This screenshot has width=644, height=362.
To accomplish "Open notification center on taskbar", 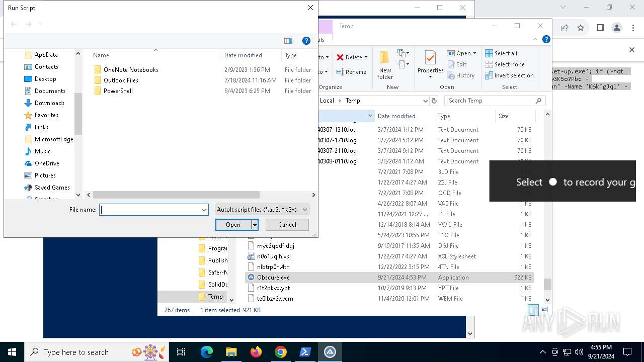I will [x=627, y=352].
